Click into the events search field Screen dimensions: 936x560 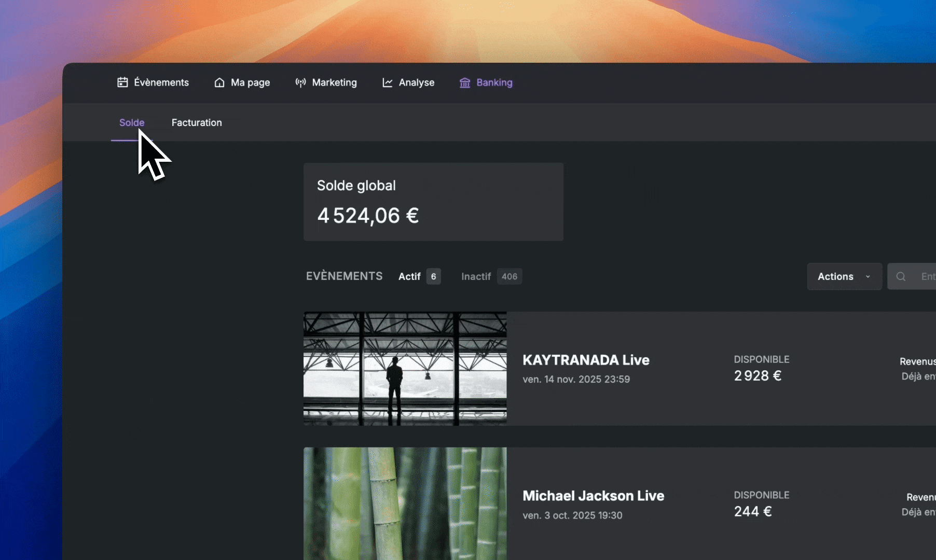coord(912,276)
